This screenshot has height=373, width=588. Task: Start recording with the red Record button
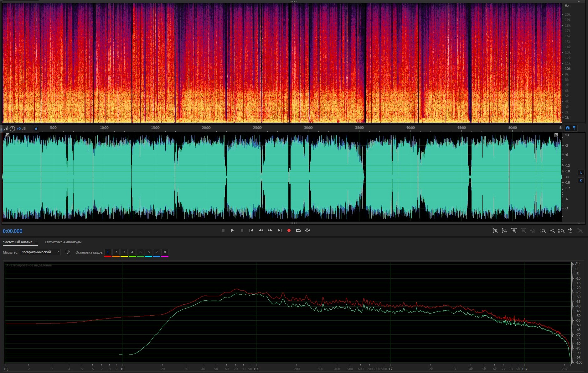(289, 230)
